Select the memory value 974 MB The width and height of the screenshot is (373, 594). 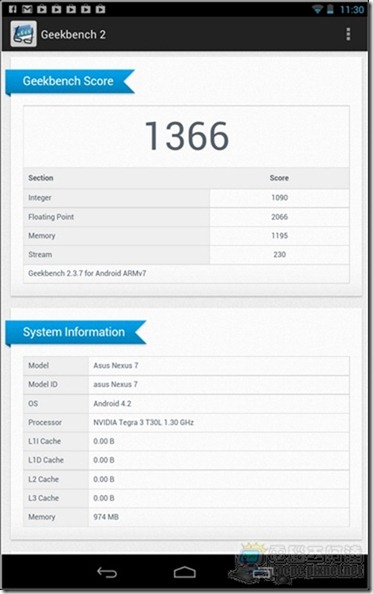tap(106, 517)
